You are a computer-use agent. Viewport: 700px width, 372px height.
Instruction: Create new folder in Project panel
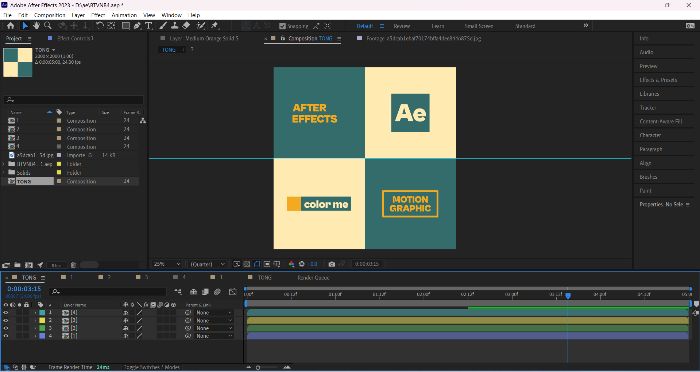coord(17,265)
